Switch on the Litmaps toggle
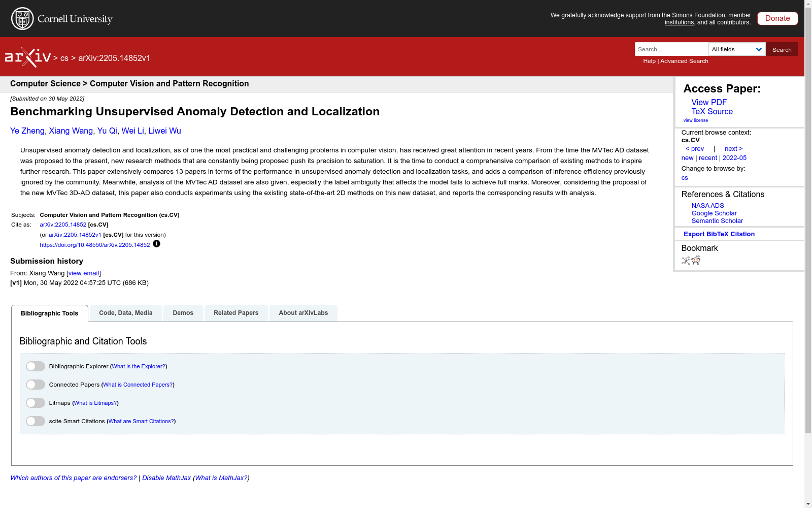This screenshot has height=508, width=812. (x=36, y=403)
